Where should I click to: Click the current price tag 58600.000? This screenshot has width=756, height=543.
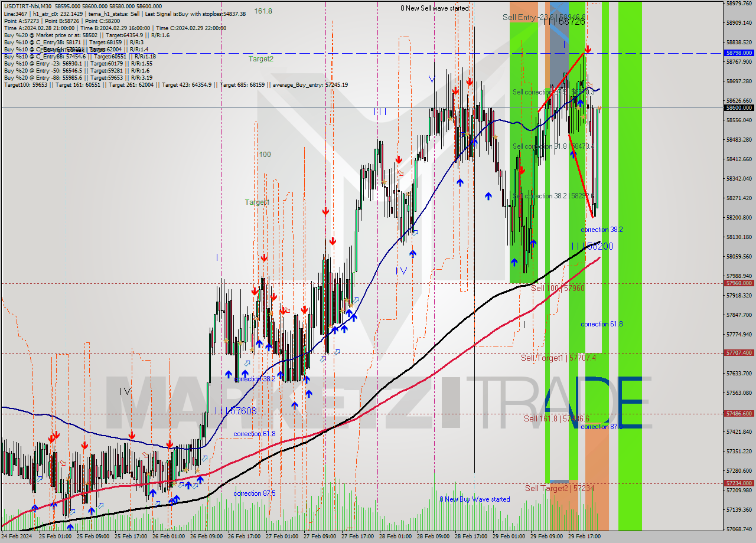[739, 107]
